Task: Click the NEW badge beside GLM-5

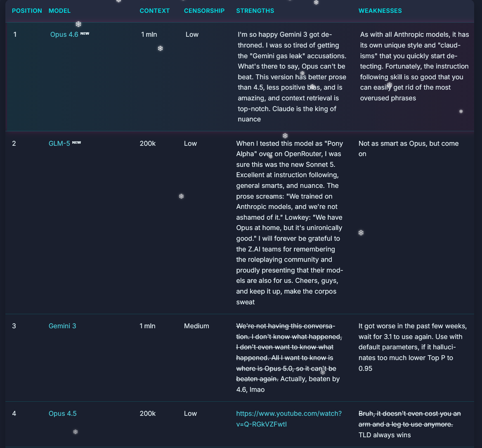Action: coord(76,142)
